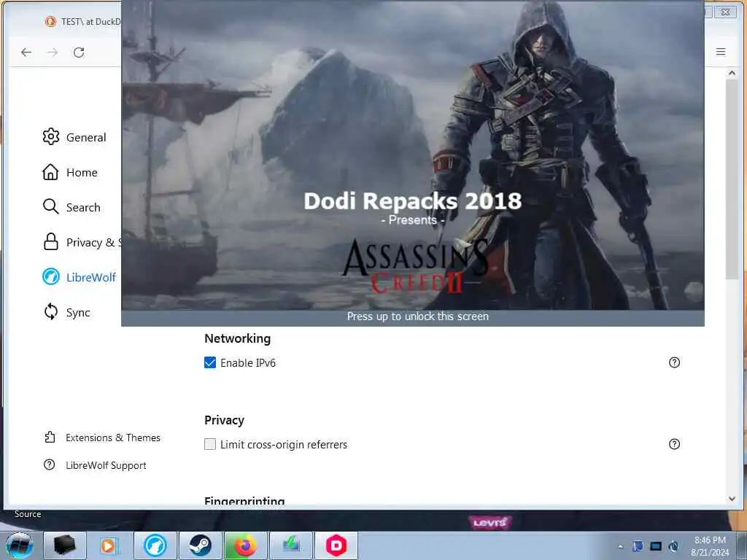Click the vertical scrollbar thumb

(732, 179)
